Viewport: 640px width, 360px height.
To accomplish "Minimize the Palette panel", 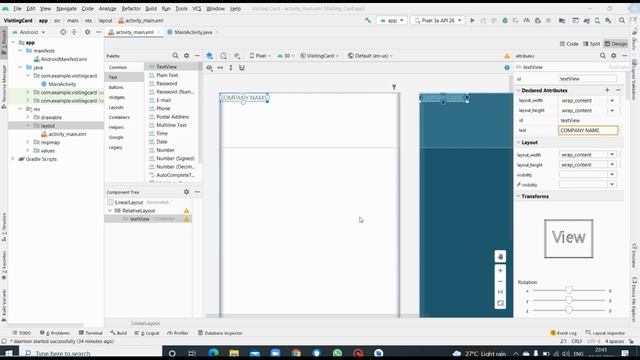I will (197, 56).
